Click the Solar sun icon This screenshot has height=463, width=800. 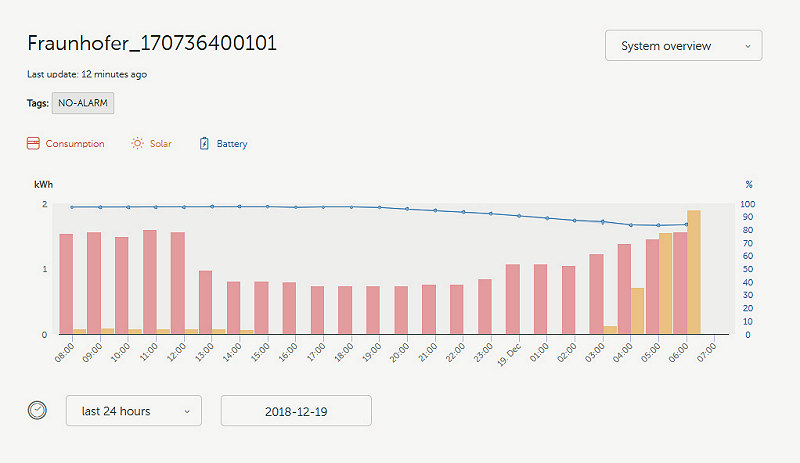tap(138, 144)
